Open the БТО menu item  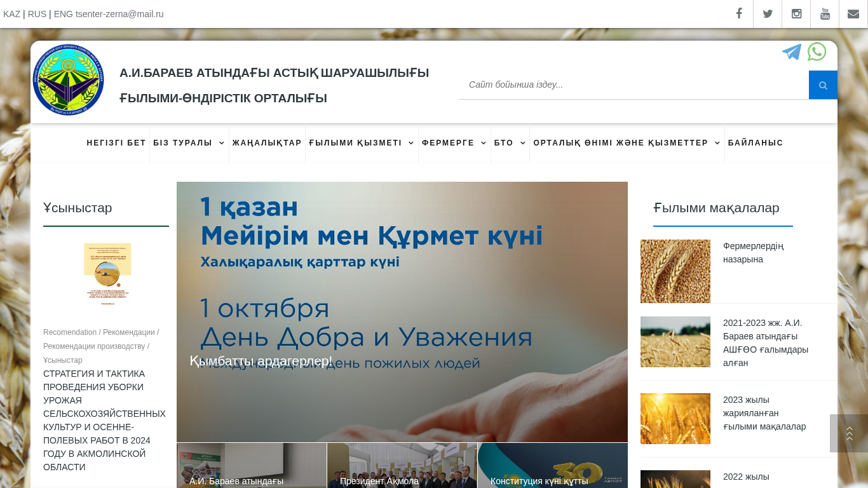pos(504,143)
